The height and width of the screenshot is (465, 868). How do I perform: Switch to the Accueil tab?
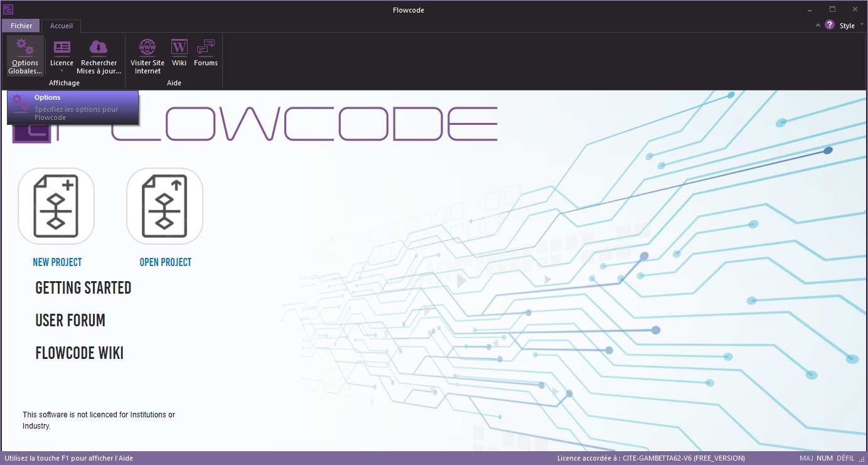coord(62,26)
